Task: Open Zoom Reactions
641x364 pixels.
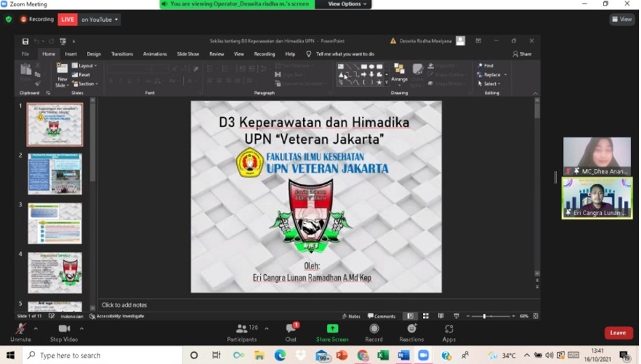Action: pos(412,332)
